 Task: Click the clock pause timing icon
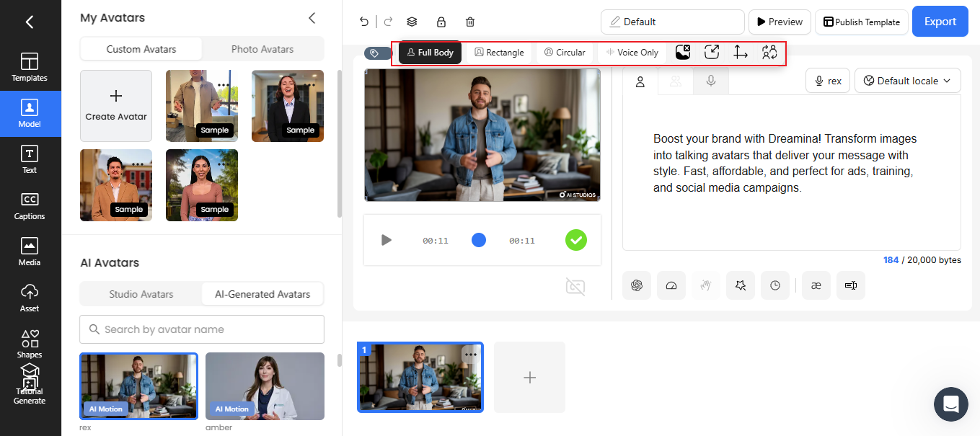click(x=775, y=285)
